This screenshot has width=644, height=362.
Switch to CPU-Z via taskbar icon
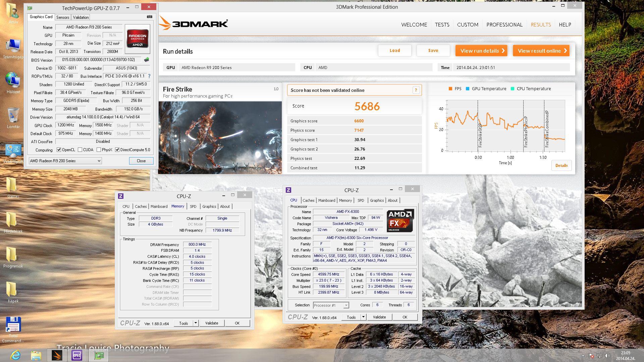tap(77, 355)
